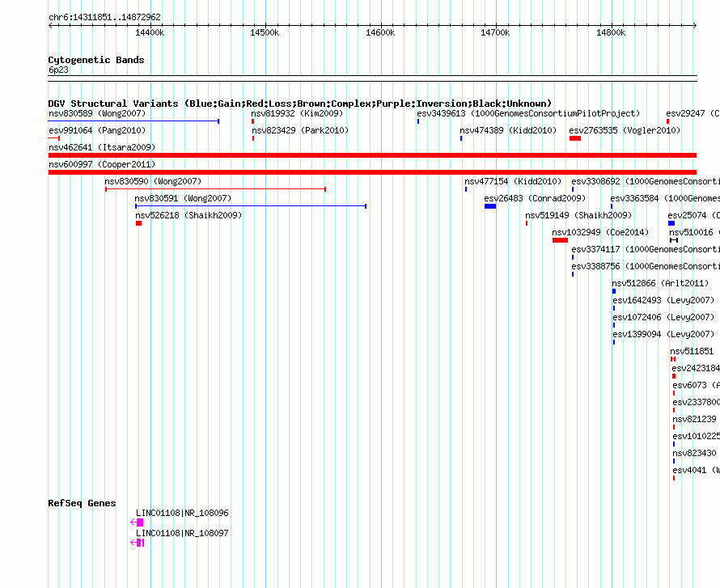Click the nsv600997 (Cooper2011) label
Image resolution: width=720 pixels, height=588 pixels.
click(102, 164)
